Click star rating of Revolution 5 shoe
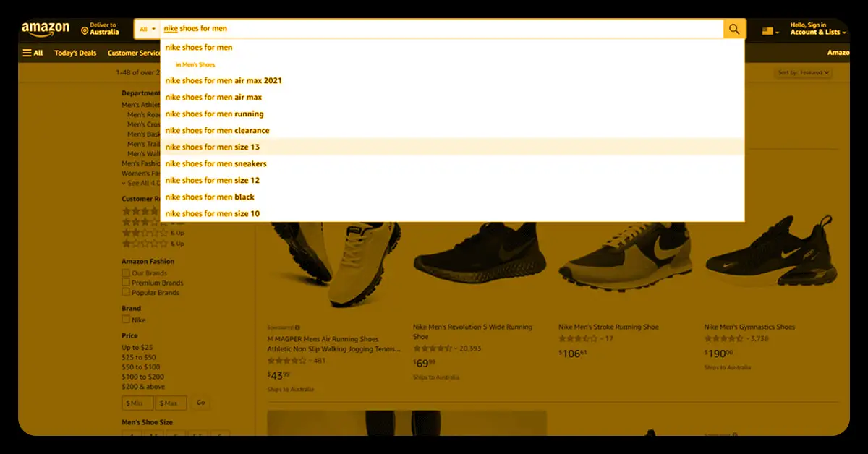 [x=433, y=348]
